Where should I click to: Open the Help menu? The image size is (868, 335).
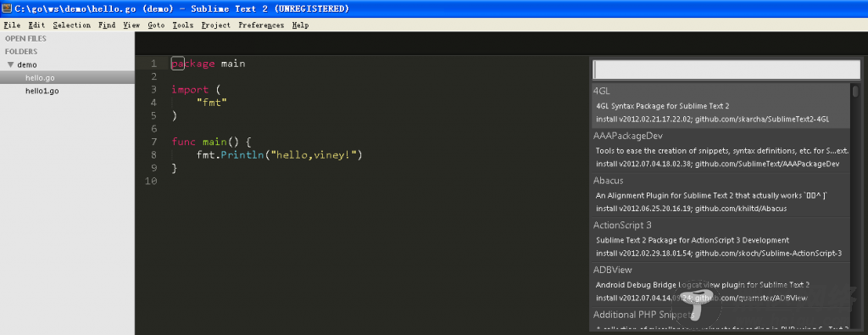pos(300,25)
